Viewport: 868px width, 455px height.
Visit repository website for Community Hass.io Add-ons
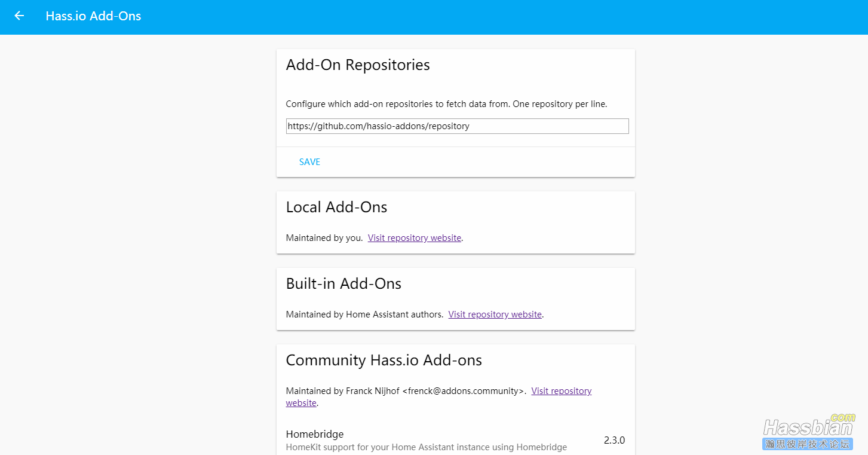pyautogui.click(x=439, y=397)
